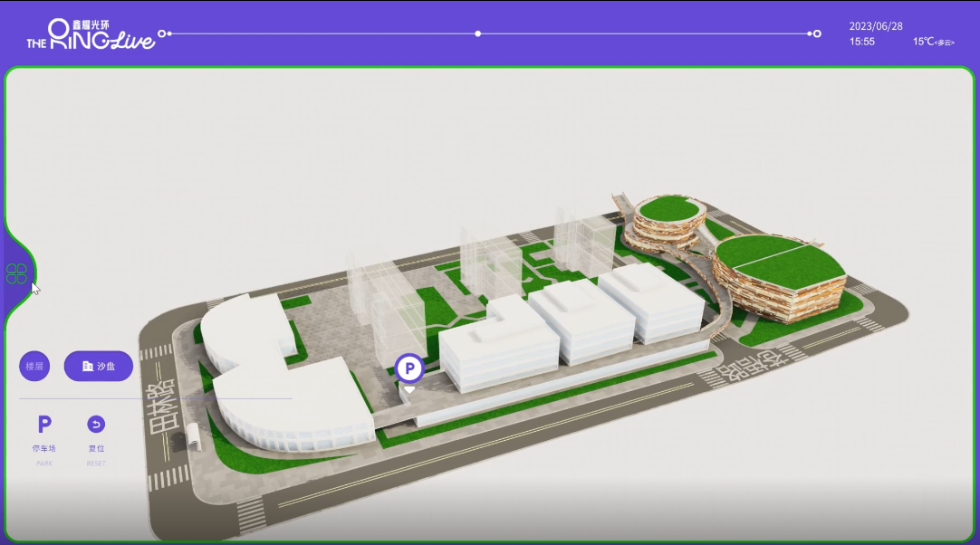
Task: Switch to the 楼层 floor view
Action: click(x=34, y=367)
